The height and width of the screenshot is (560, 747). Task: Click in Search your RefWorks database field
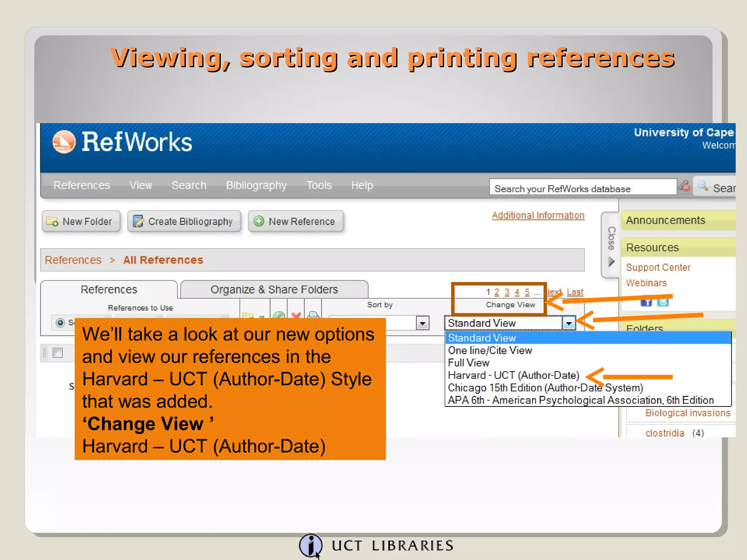tap(583, 187)
